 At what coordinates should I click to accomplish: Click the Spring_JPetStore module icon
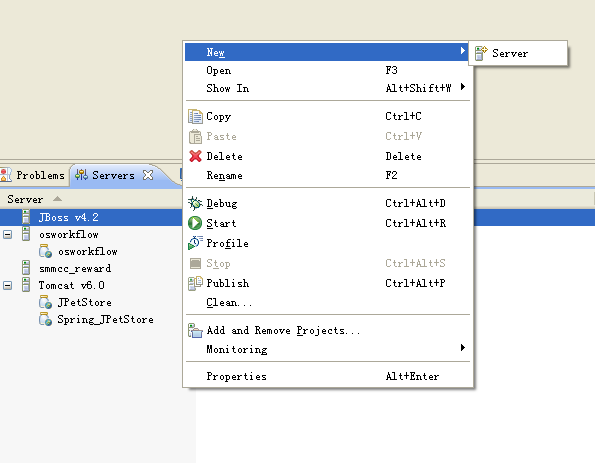(46, 319)
